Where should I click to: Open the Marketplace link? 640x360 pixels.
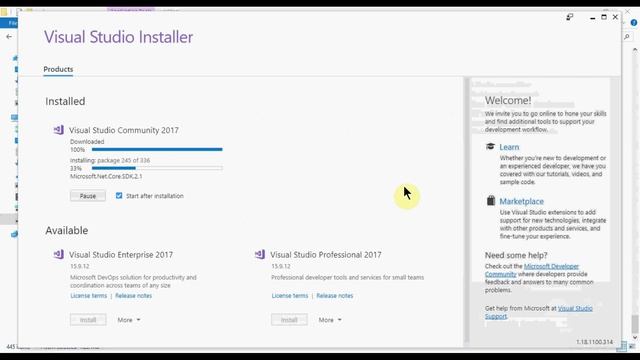tap(521, 201)
